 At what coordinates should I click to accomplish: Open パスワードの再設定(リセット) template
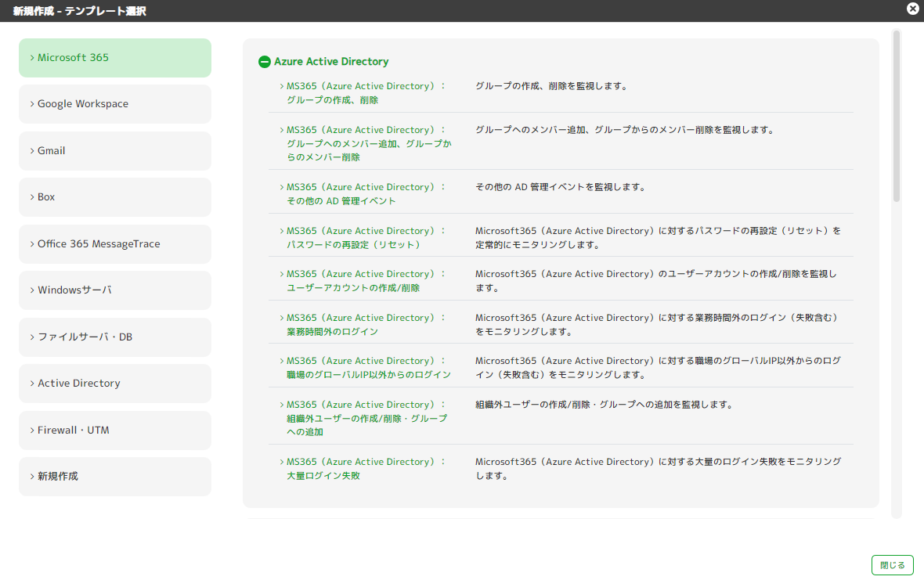(366, 238)
